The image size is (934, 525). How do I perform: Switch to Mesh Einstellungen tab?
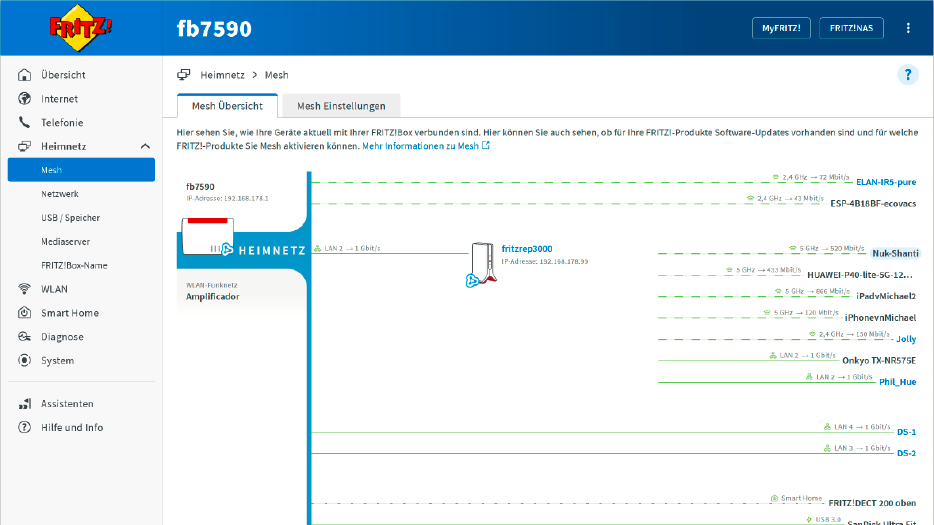pyautogui.click(x=341, y=105)
